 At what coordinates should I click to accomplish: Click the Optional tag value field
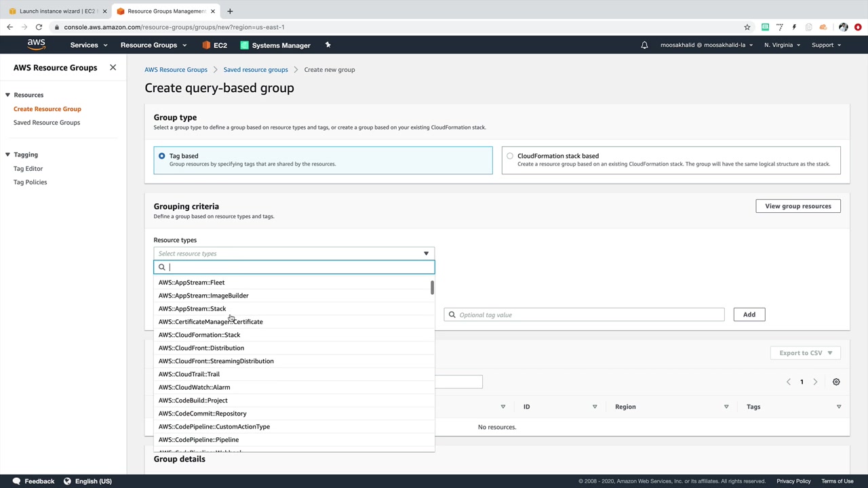coord(584,314)
